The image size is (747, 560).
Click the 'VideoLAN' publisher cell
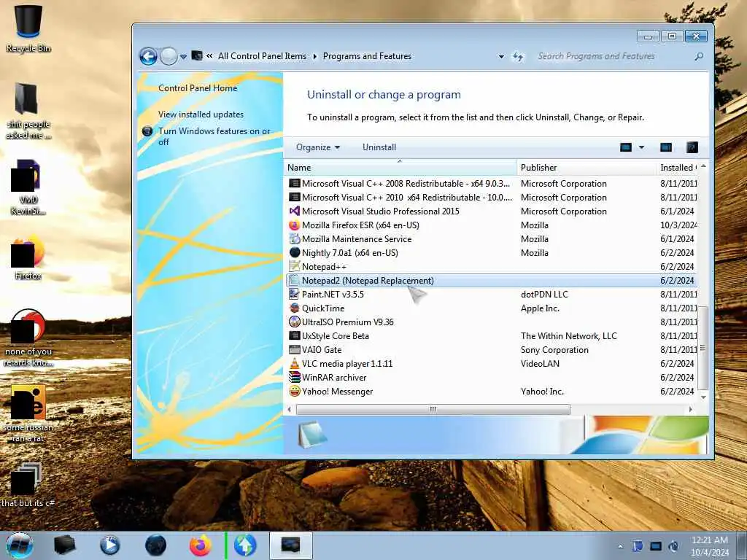click(540, 363)
